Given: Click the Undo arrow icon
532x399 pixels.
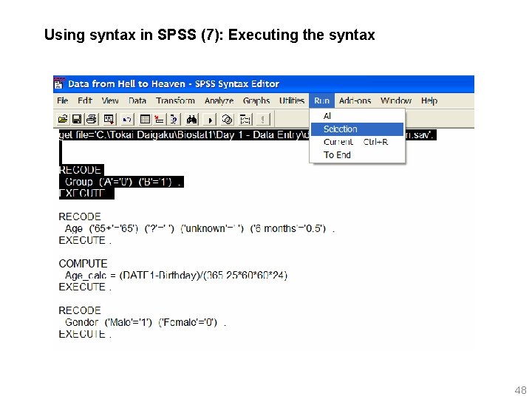Looking at the screenshot, I should coord(127,119).
